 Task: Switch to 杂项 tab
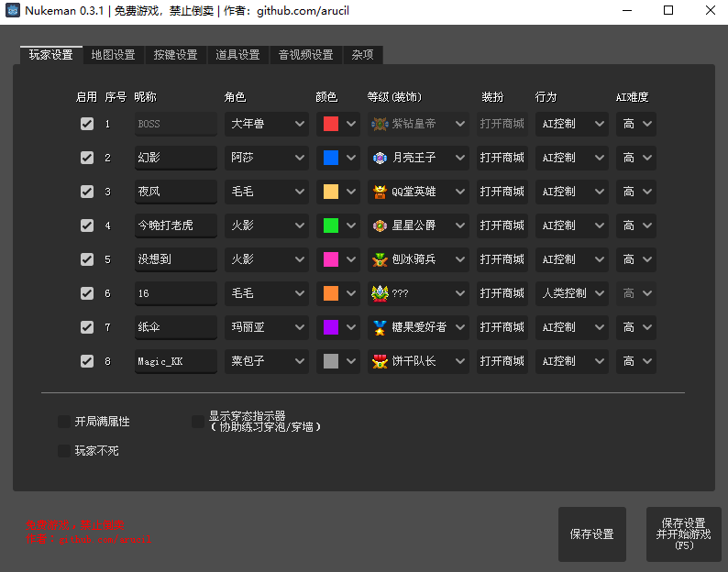[362, 55]
